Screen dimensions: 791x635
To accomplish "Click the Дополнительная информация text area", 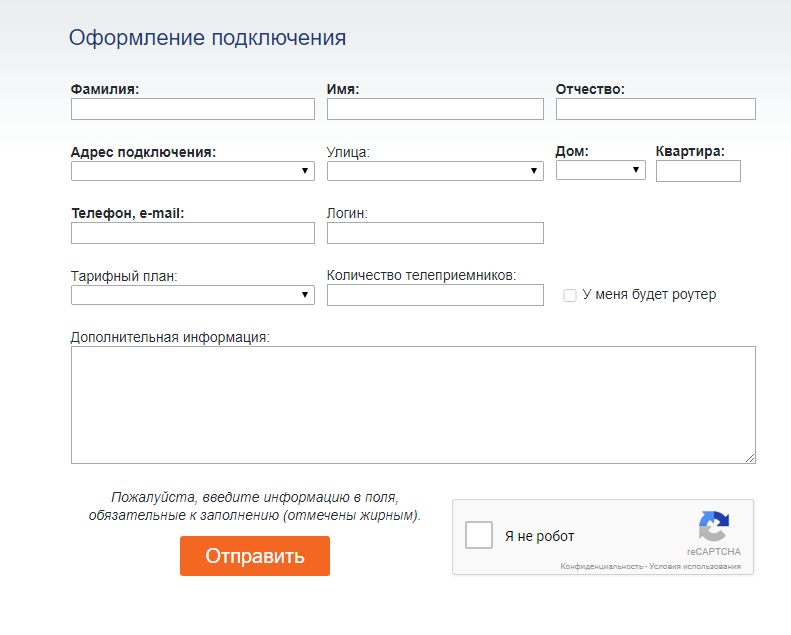I will point(413,405).
